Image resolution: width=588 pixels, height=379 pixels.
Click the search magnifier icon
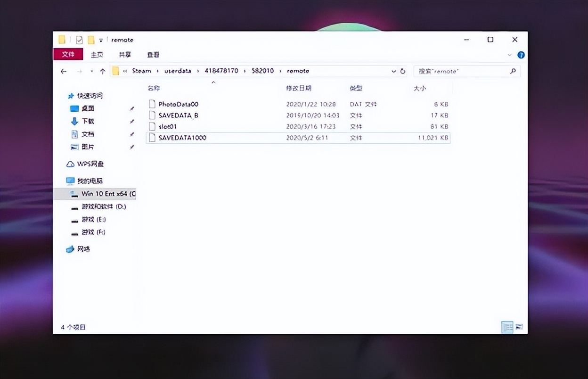(513, 71)
